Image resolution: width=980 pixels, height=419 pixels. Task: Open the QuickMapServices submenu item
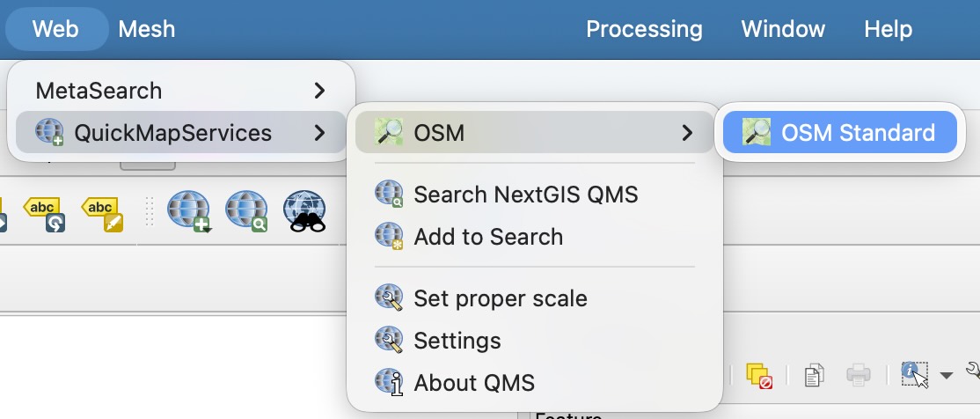180,133
